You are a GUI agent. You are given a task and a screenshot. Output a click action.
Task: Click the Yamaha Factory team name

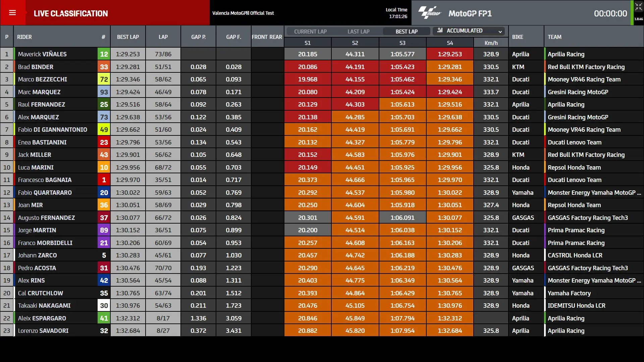pos(569,293)
